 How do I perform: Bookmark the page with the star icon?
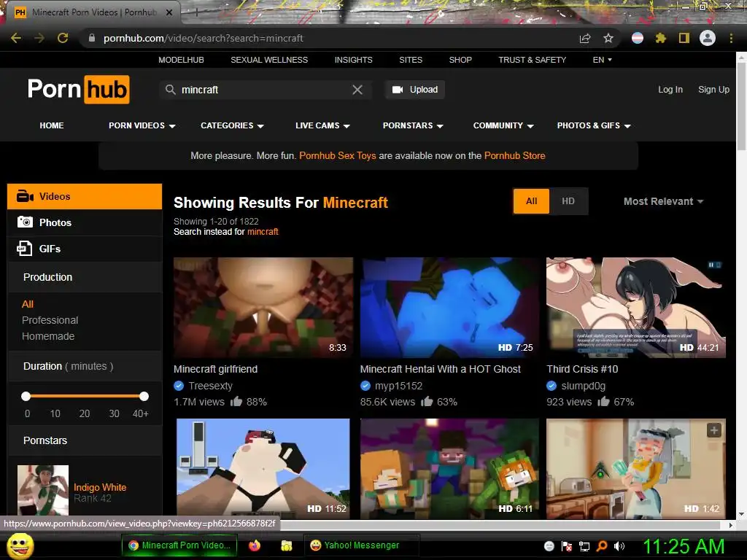pyautogui.click(x=608, y=38)
